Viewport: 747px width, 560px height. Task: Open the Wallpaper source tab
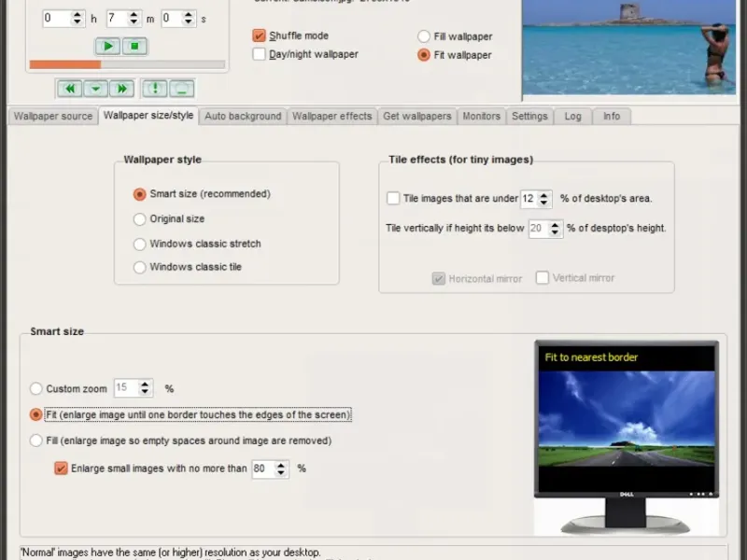click(53, 116)
